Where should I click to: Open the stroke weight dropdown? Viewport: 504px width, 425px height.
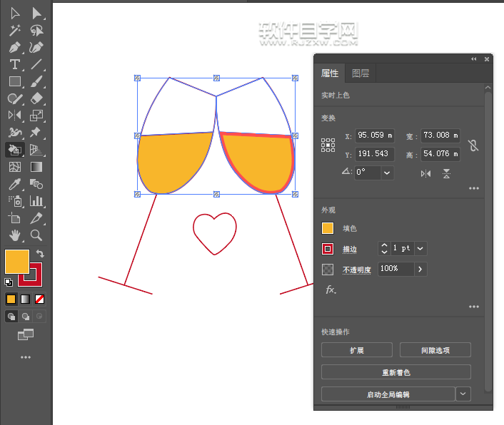tap(420, 248)
